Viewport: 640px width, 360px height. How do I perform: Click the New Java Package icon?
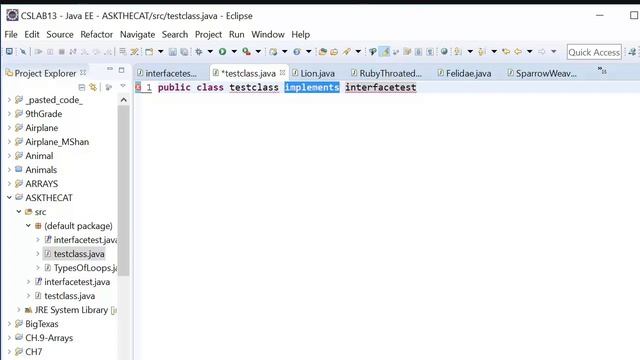pos(273,51)
